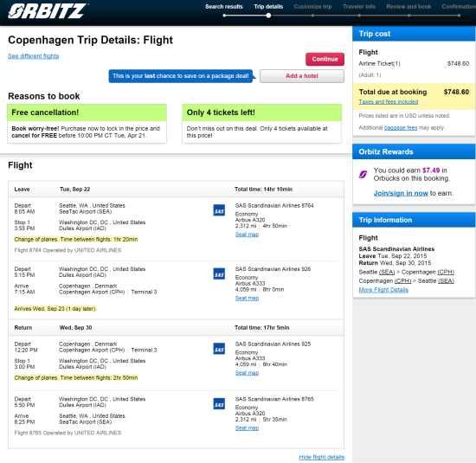
Task: Click CPH code in Copenhagen > Seattle route
Action: click(402, 281)
